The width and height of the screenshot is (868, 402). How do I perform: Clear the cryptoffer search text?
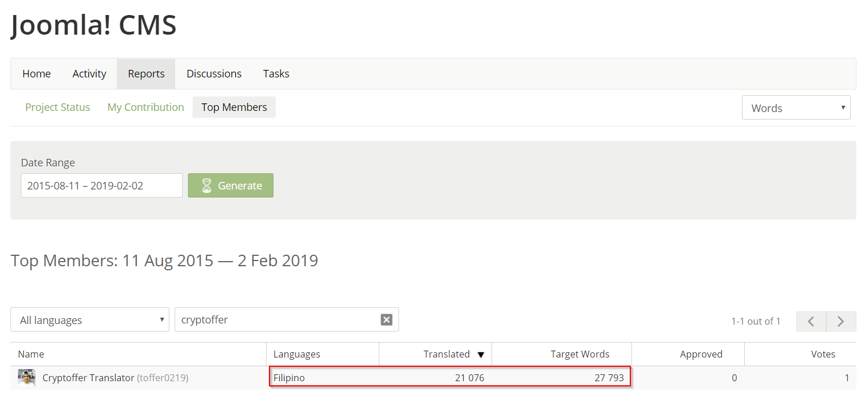[x=386, y=320]
